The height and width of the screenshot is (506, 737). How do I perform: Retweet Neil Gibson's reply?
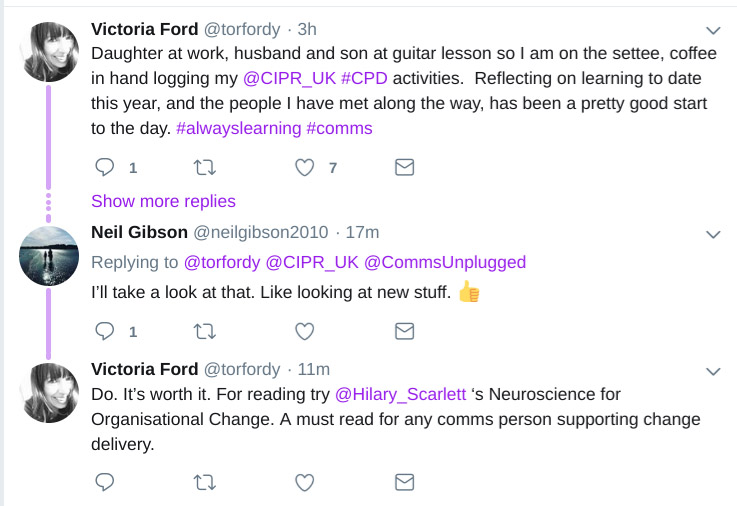tap(204, 330)
